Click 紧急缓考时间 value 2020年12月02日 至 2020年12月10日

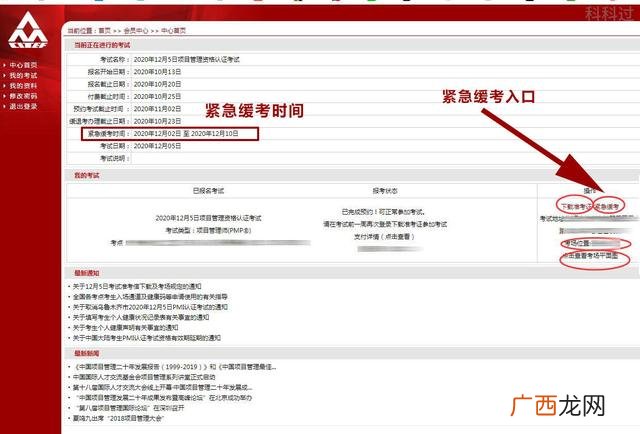186,134
